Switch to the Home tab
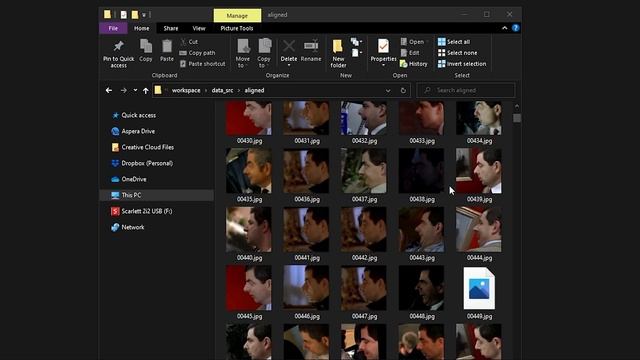 click(x=142, y=28)
